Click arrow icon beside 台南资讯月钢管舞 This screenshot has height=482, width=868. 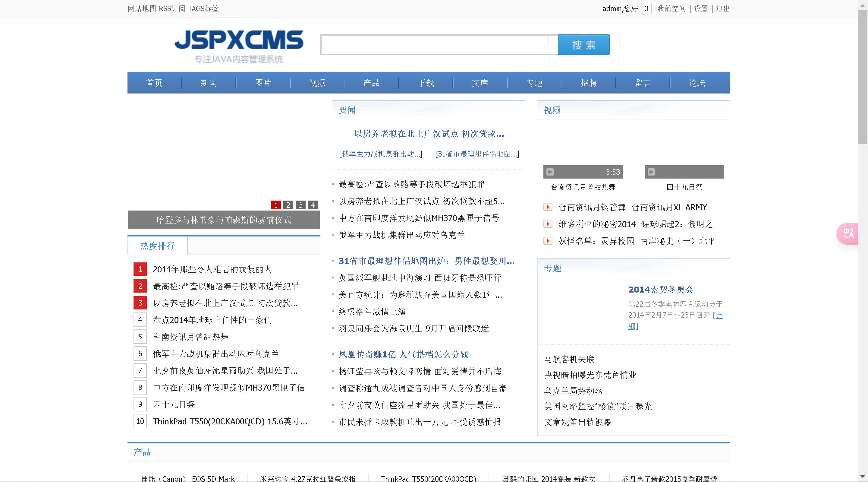[x=548, y=207]
